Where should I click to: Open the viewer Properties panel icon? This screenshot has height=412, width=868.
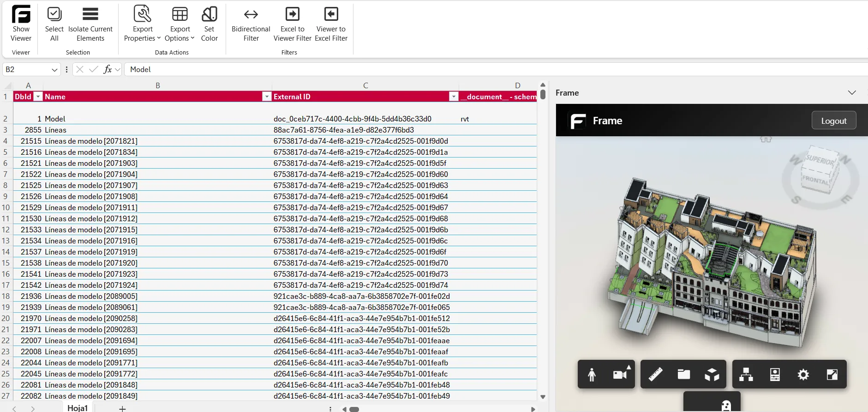(775, 375)
